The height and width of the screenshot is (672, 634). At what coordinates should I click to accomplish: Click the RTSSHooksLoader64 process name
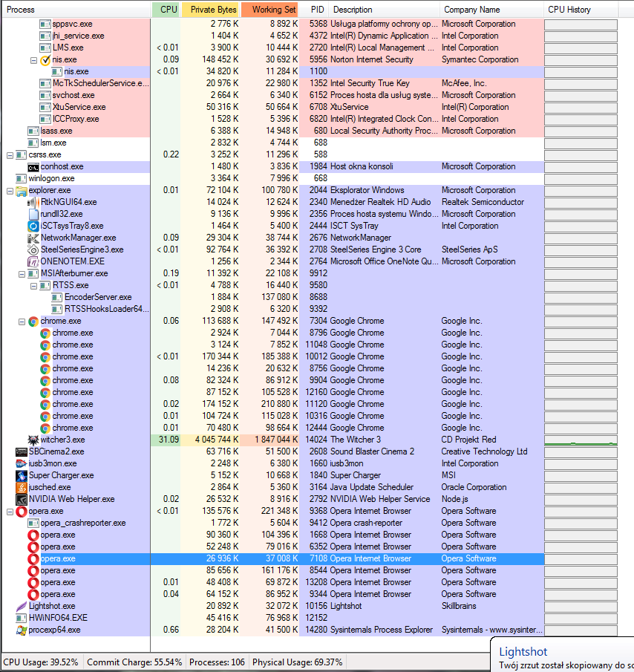[x=107, y=309]
